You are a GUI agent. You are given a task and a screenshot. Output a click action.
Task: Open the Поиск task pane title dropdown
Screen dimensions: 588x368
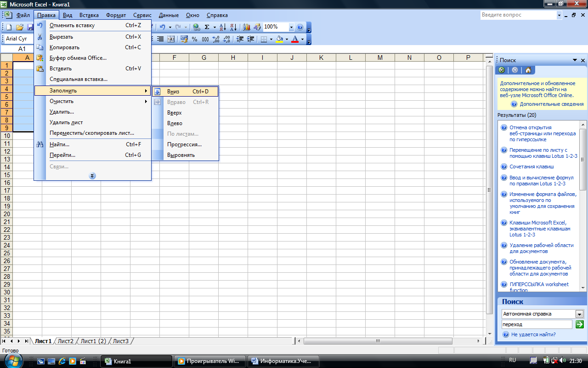pos(575,60)
